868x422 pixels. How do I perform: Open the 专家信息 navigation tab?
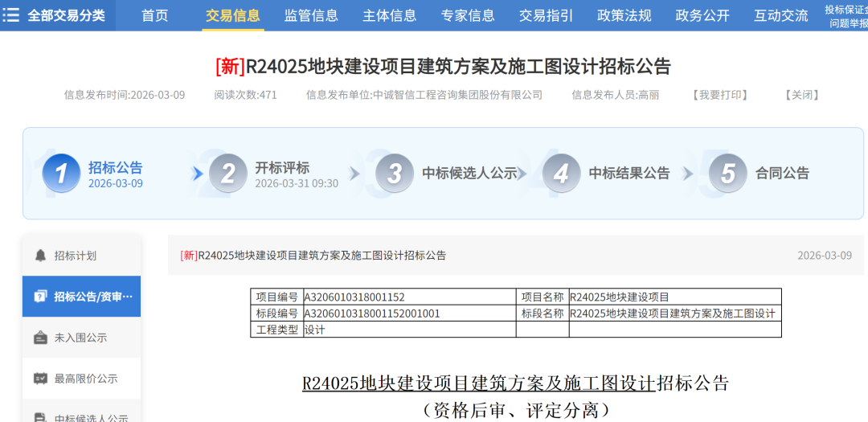[468, 15]
